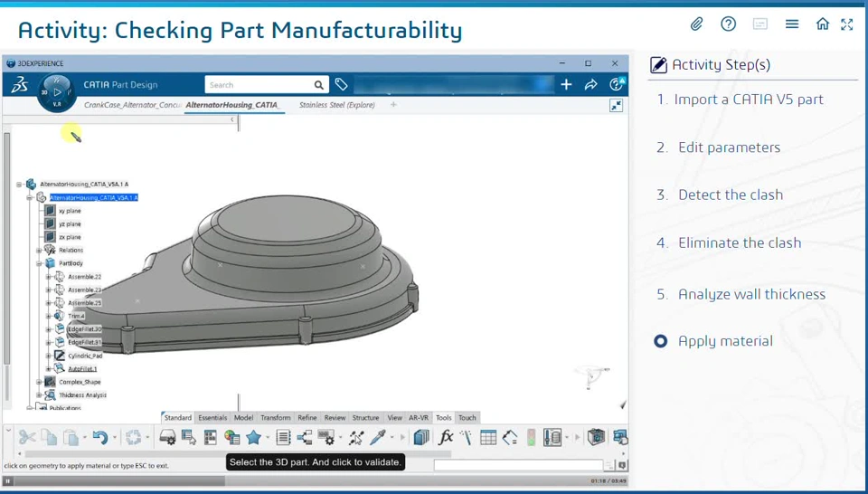The width and height of the screenshot is (868, 494).
Task: Open the 3DS logo in the CATIA bar
Action: [20, 85]
